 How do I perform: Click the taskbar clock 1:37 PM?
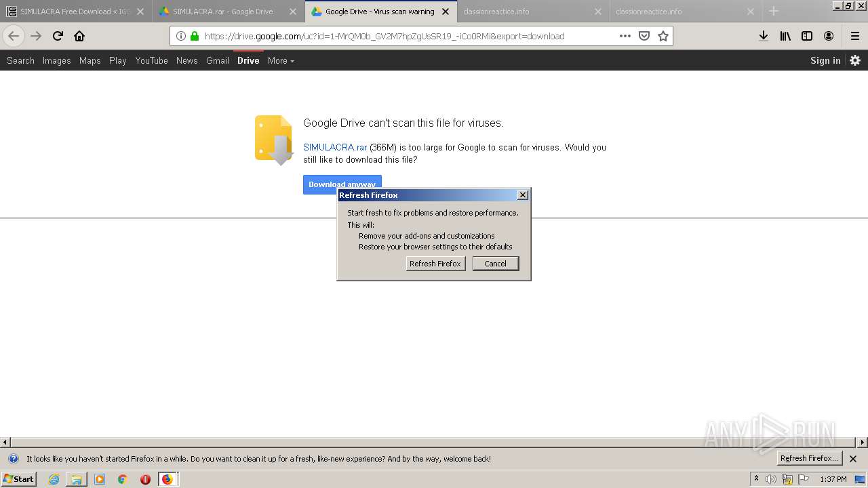tap(833, 479)
